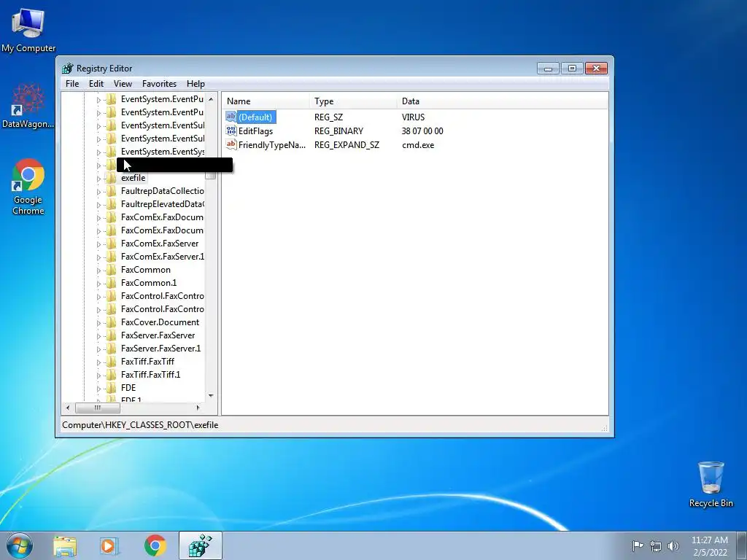This screenshot has width=747, height=560.
Task: Click the FaxCover.Document folder icon
Action: pos(112,322)
